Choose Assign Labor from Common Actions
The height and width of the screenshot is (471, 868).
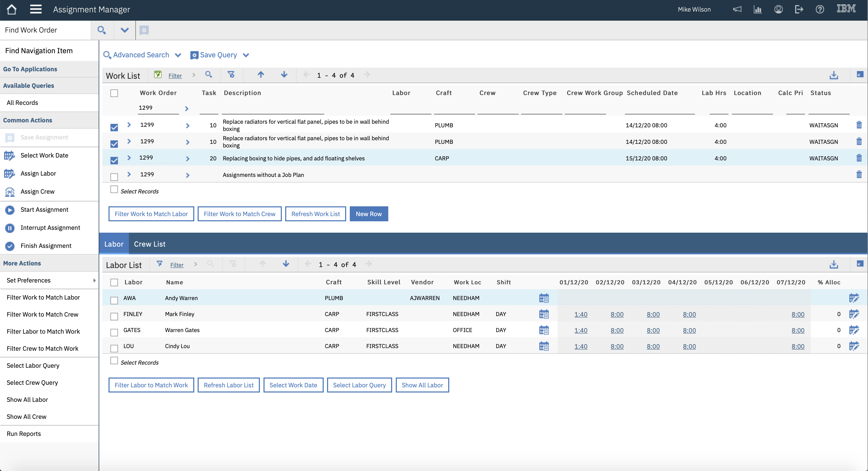[38, 174]
